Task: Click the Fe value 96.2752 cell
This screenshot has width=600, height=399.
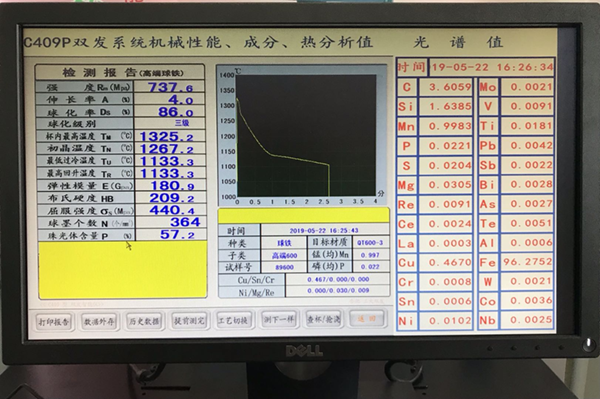Action: tap(527, 262)
